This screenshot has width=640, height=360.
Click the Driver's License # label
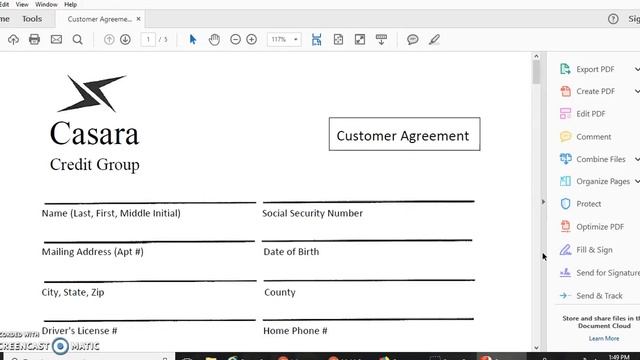pos(79,331)
